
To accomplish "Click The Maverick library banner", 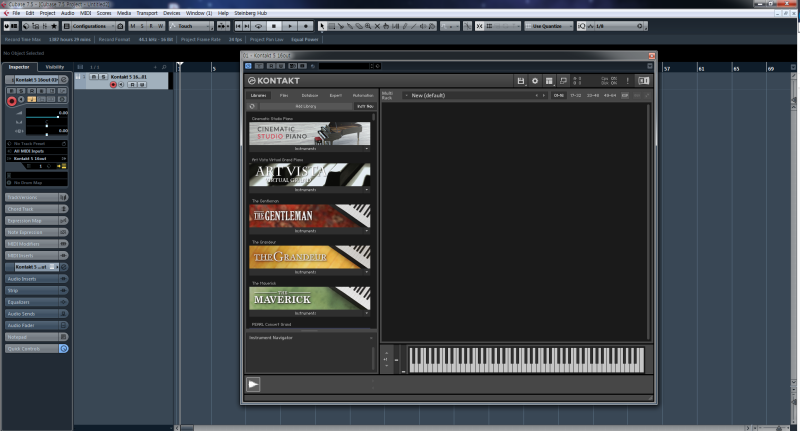I will (x=310, y=298).
